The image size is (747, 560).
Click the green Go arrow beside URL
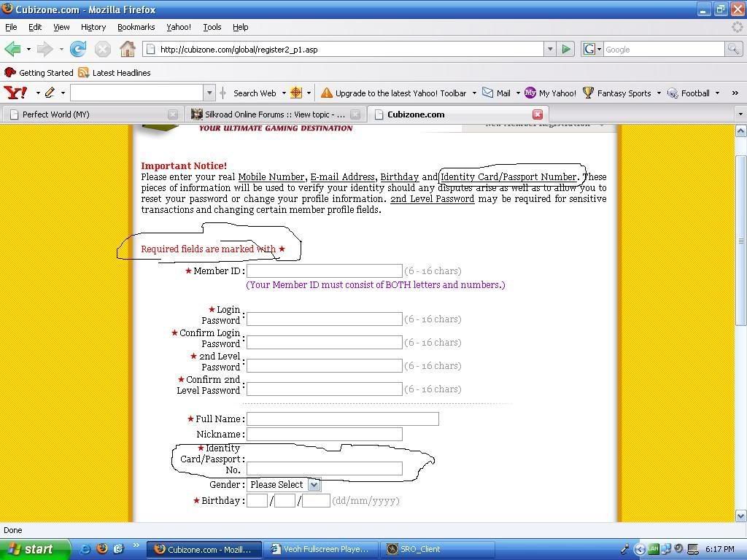(x=566, y=50)
